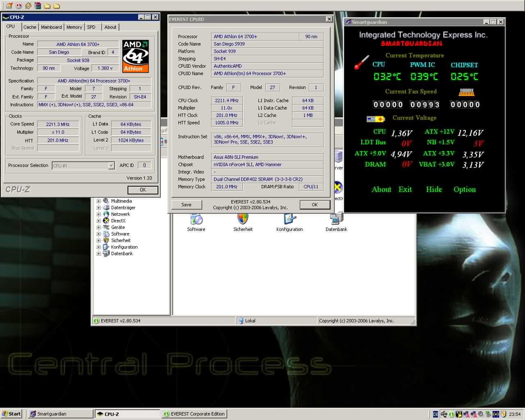Switch to EVEREST Corporate Edition taskbar button

pos(194,414)
